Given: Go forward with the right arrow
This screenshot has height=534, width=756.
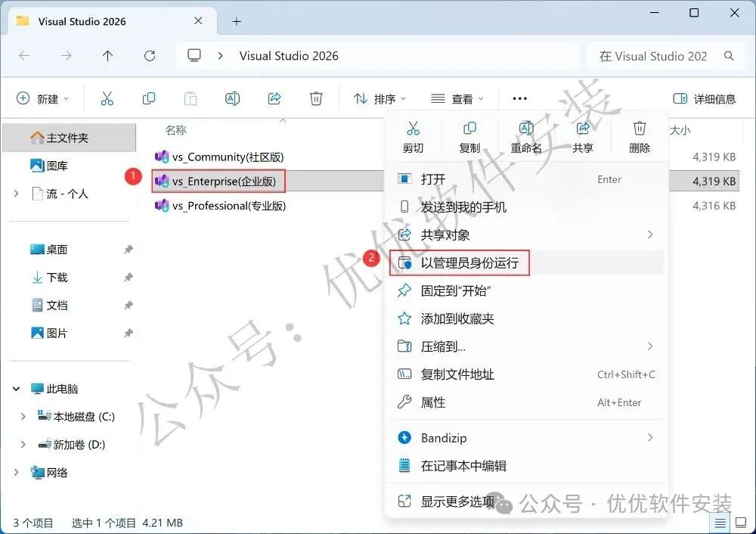Looking at the screenshot, I should coord(66,56).
